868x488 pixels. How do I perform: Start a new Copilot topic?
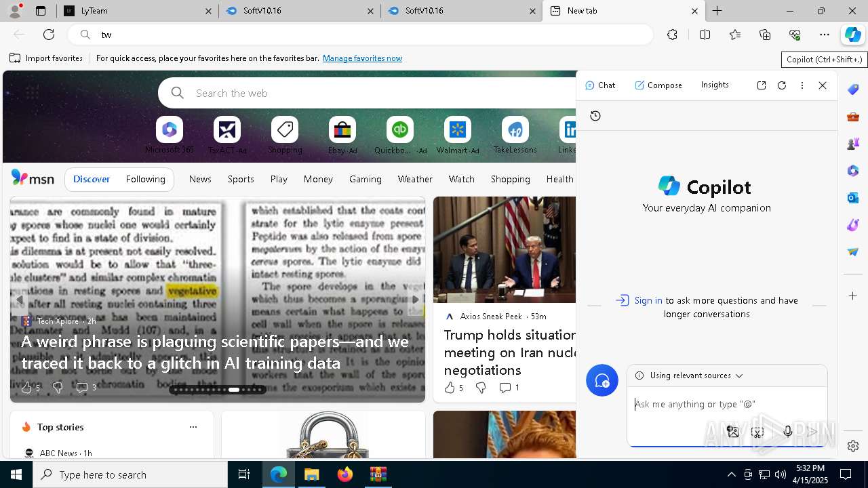[602, 381]
